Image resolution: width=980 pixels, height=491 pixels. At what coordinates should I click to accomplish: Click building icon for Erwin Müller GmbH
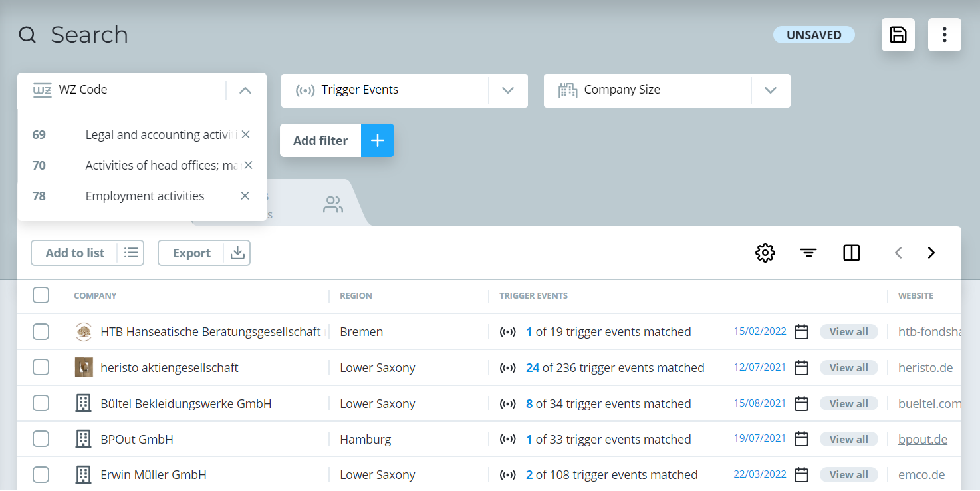[83, 474]
